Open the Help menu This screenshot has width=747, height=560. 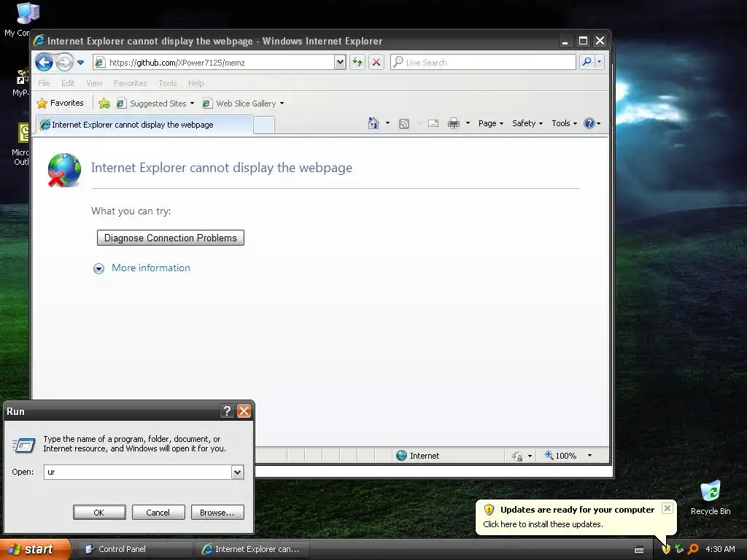(x=196, y=83)
